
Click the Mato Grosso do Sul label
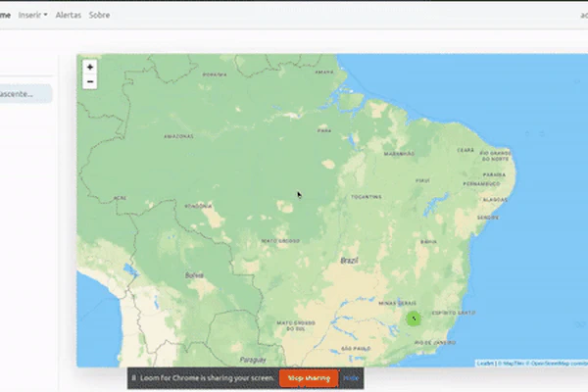(x=296, y=325)
